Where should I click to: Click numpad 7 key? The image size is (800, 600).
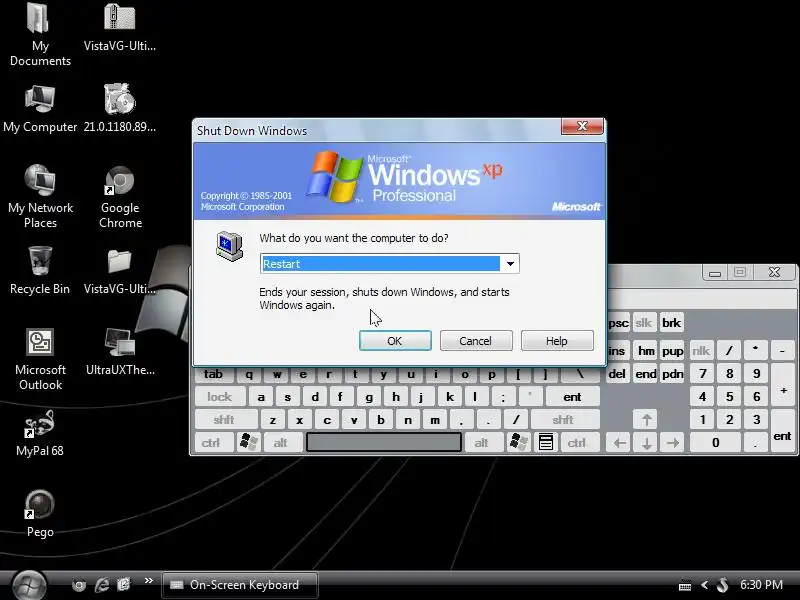tap(703, 374)
